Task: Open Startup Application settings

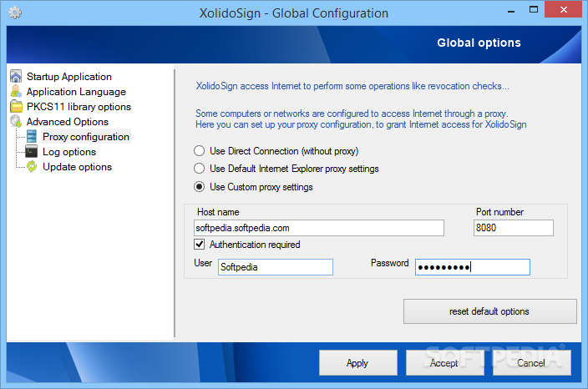Action: (69, 77)
